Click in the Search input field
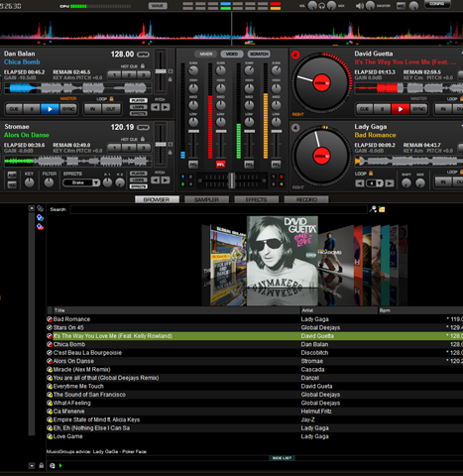This screenshot has height=476, width=463. [x=218, y=209]
